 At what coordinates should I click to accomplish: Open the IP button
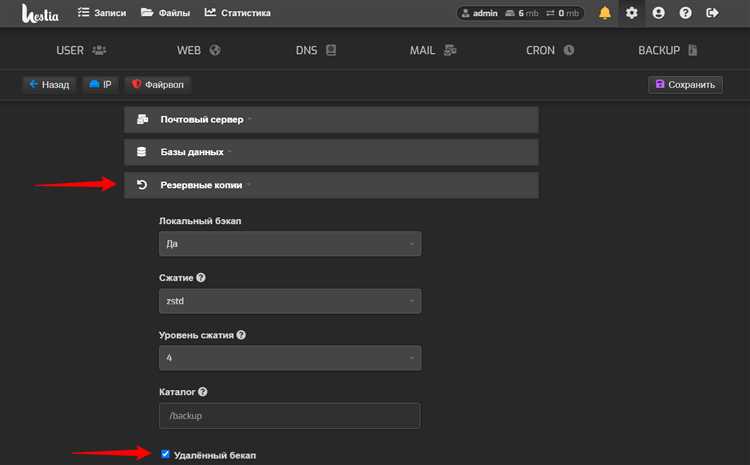100,85
